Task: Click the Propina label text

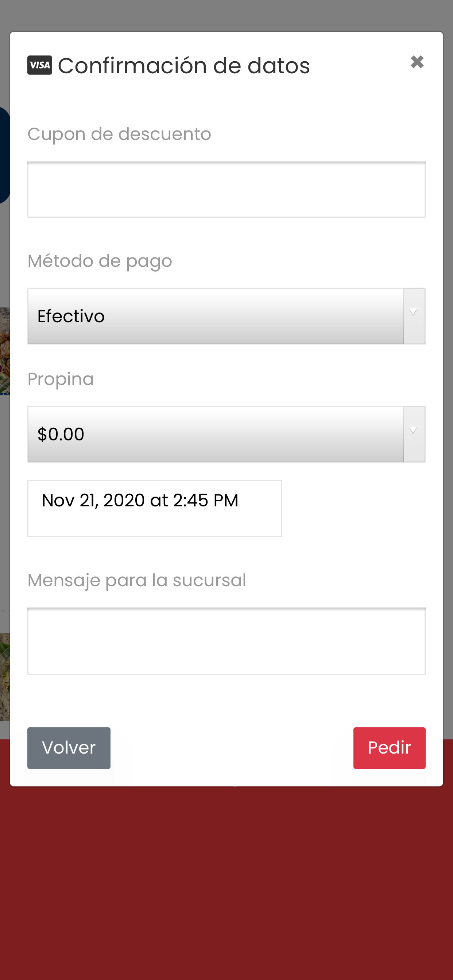Action: [x=61, y=379]
